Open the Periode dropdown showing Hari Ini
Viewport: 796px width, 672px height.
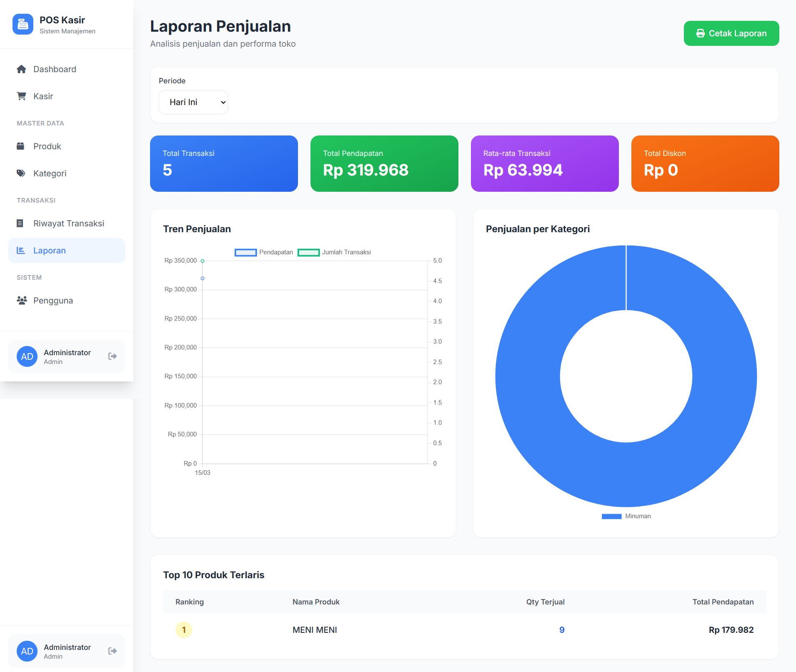193,102
